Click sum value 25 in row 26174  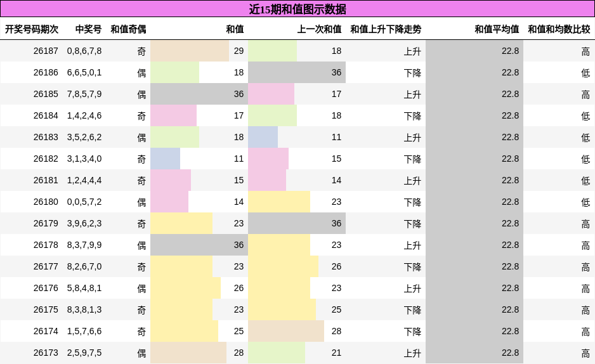coord(239,331)
